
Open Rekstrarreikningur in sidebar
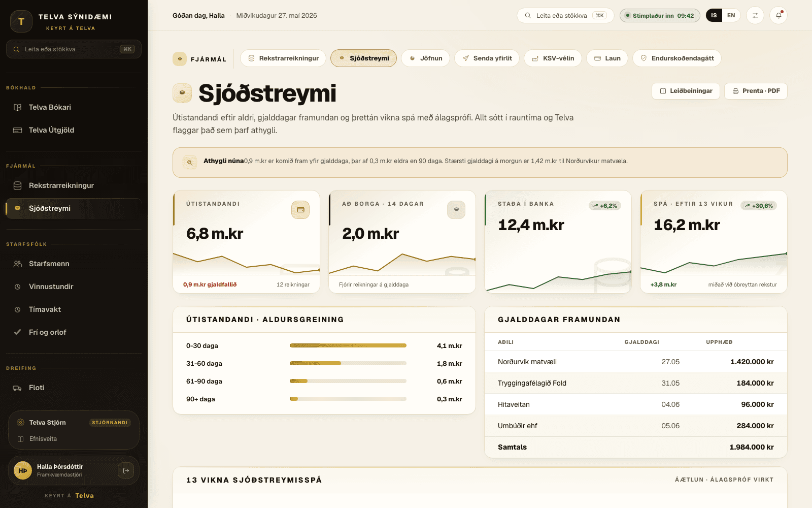[x=74, y=185]
